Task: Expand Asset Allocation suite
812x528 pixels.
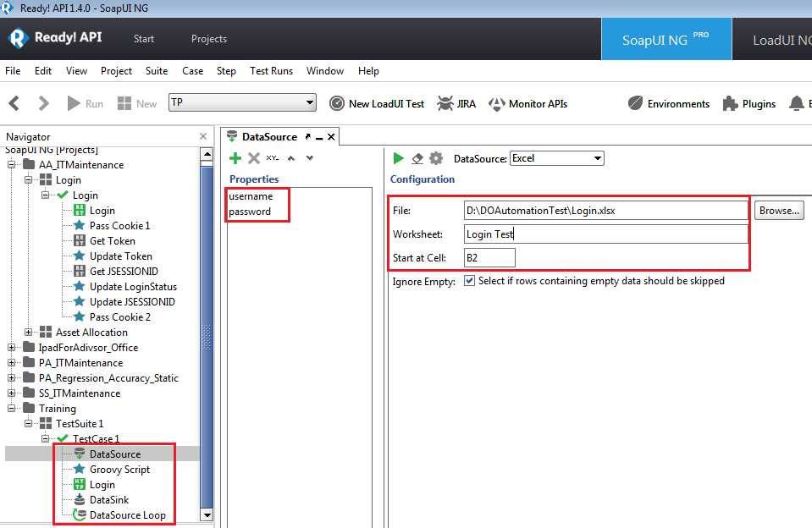Action: 29,332
